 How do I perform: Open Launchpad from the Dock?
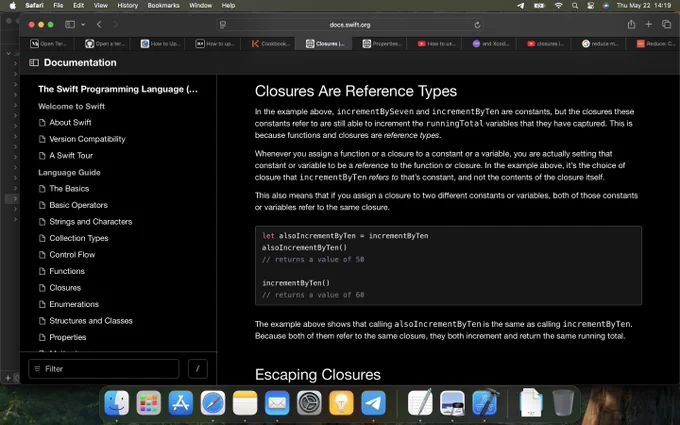(149, 403)
